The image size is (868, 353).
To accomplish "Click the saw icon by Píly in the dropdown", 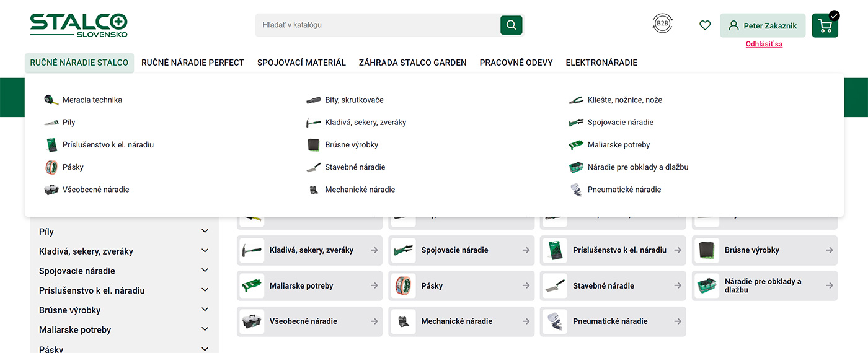I will click(x=51, y=123).
